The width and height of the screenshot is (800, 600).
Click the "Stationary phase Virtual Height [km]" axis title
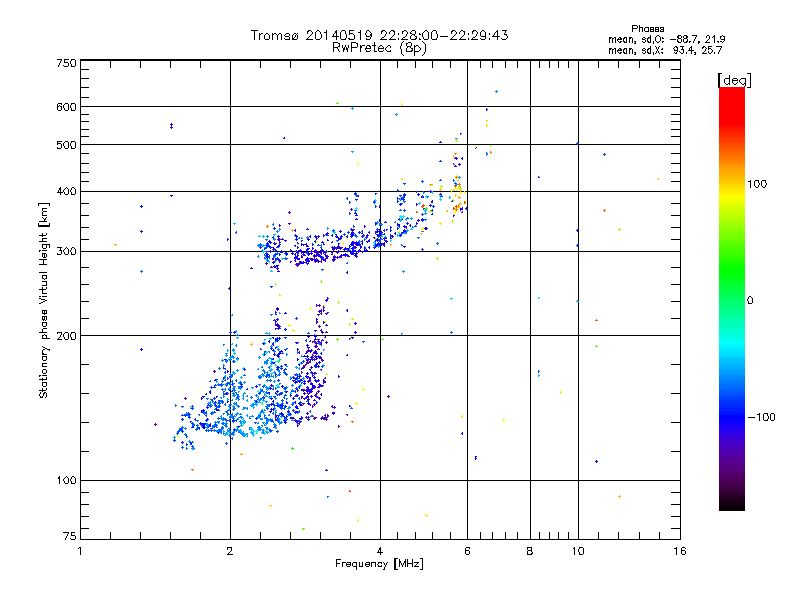pyautogui.click(x=44, y=300)
